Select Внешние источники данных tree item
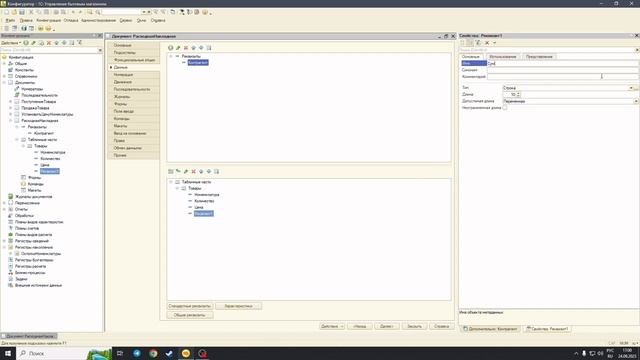The image size is (640, 360). 38,286
